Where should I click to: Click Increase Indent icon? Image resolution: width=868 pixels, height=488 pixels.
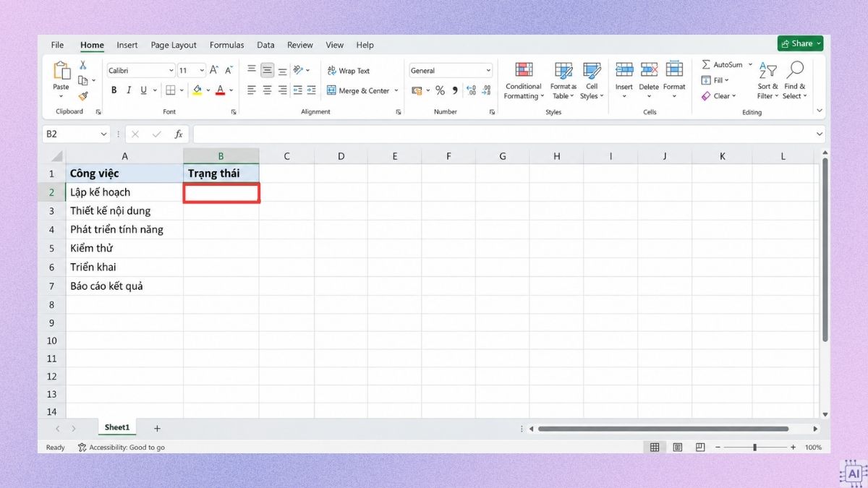click(x=312, y=90)
